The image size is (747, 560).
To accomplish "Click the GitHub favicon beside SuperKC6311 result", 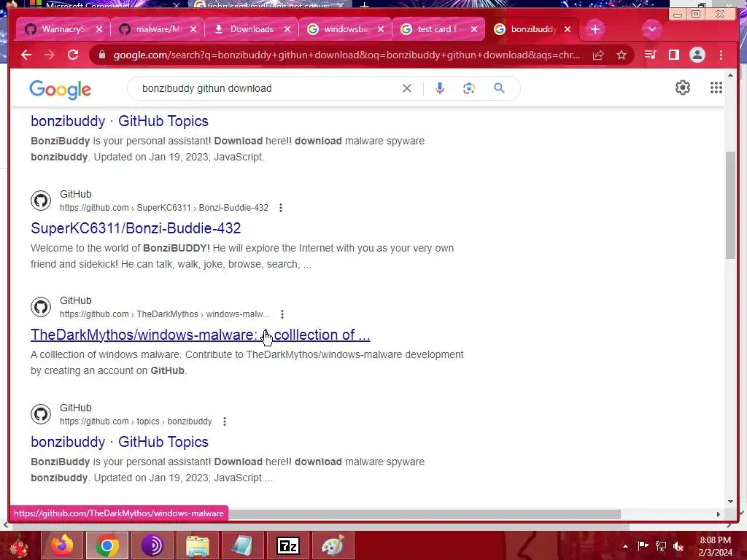I will tap(41, 201).
